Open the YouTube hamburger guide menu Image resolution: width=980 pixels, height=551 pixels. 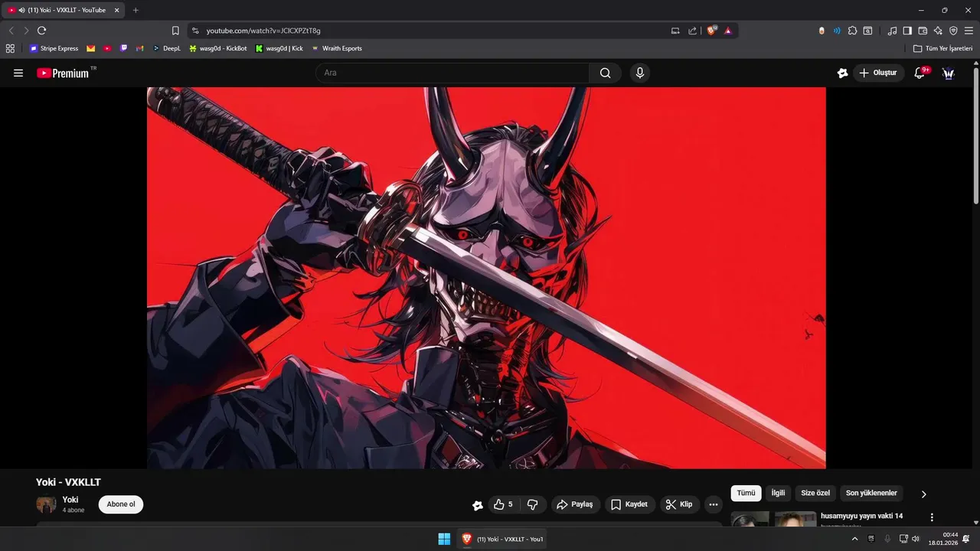coord(18,73)
